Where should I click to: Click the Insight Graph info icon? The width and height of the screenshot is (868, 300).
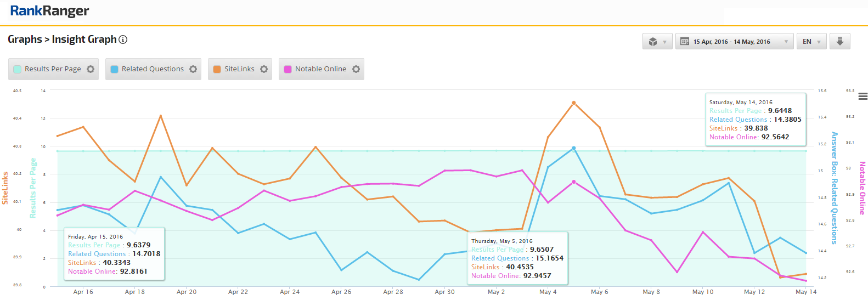pyautogui.click(x=123, y=39)
